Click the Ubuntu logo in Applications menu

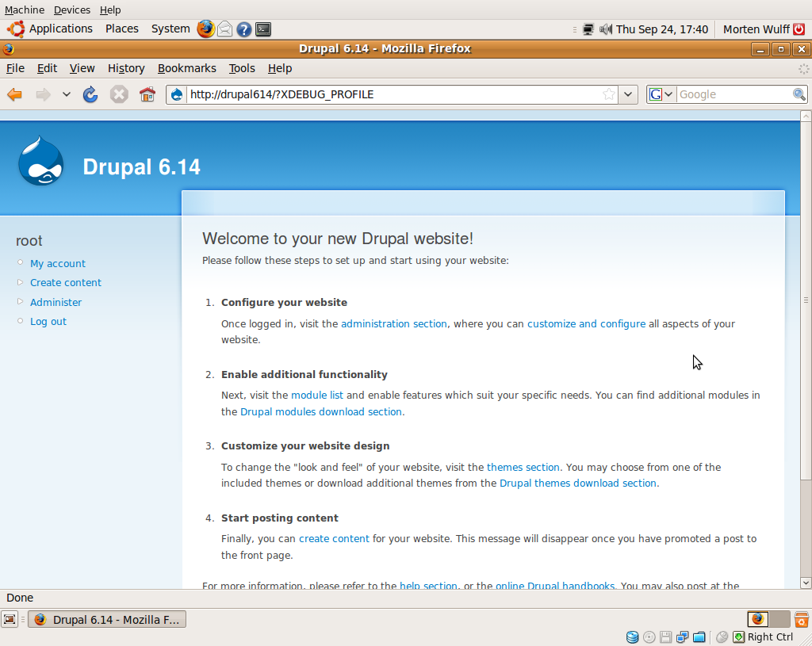click(16, 29)
